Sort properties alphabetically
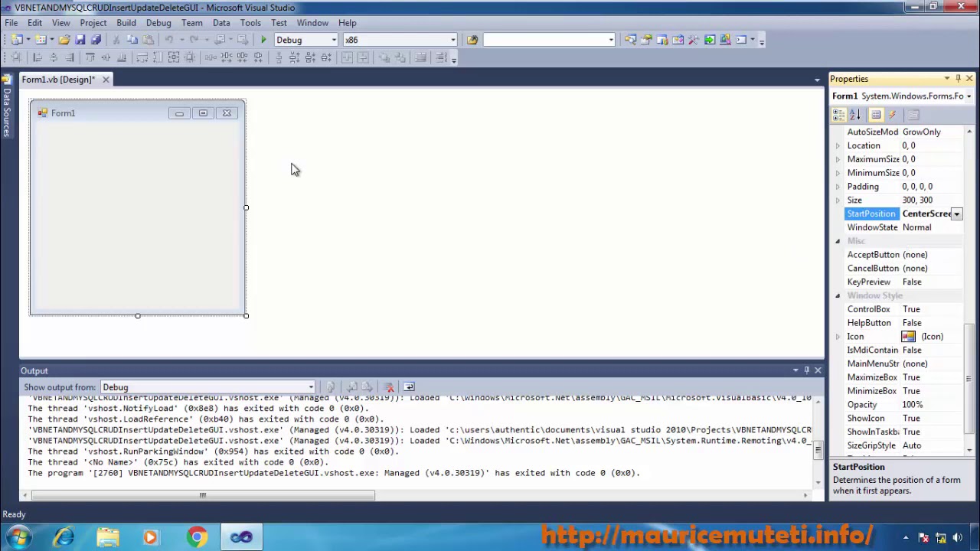This screenshot has width=980, height=551. (x=855, y=115)
